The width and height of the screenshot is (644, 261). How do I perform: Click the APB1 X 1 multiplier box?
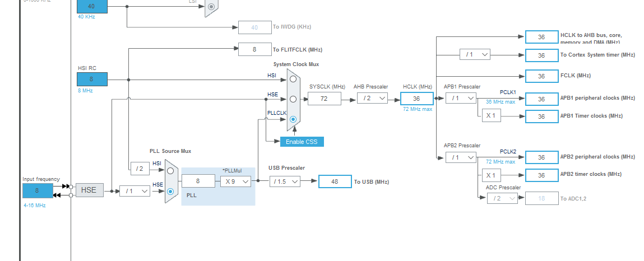click(491, 116)
